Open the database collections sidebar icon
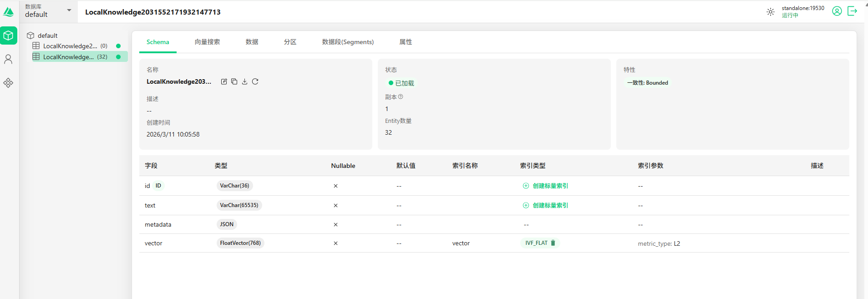Screen dimensions: 868x299 (9, 35)
